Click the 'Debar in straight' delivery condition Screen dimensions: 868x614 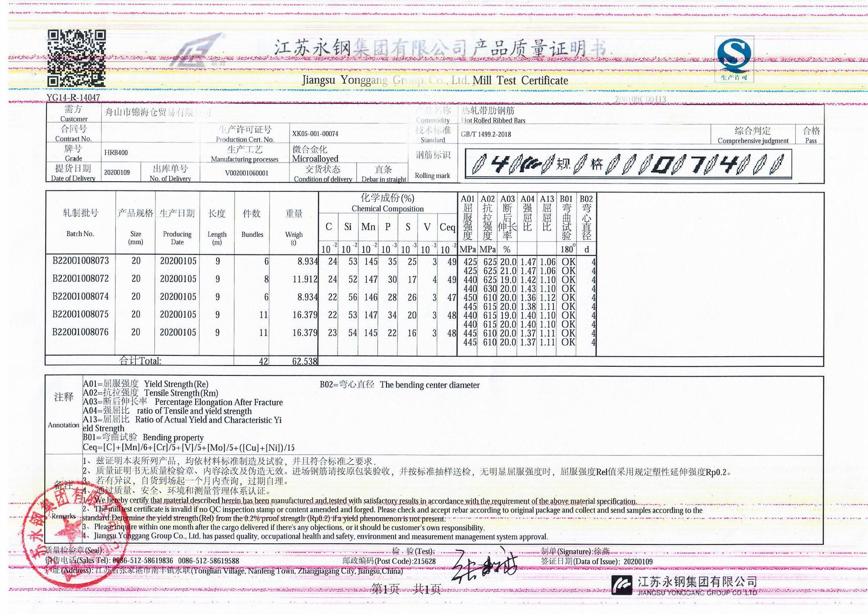384,179
